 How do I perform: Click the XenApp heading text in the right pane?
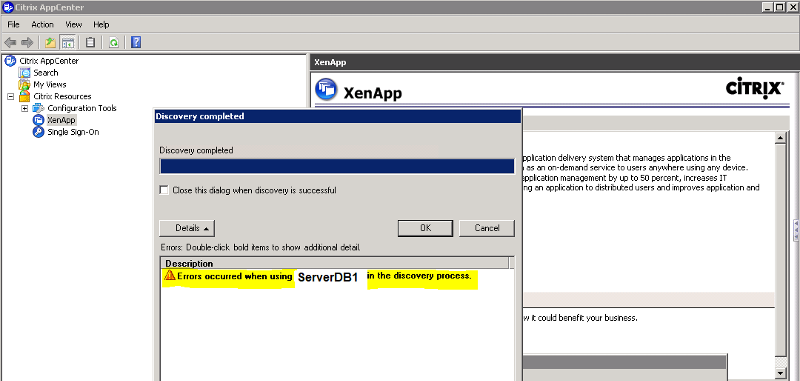pos(372,93)
